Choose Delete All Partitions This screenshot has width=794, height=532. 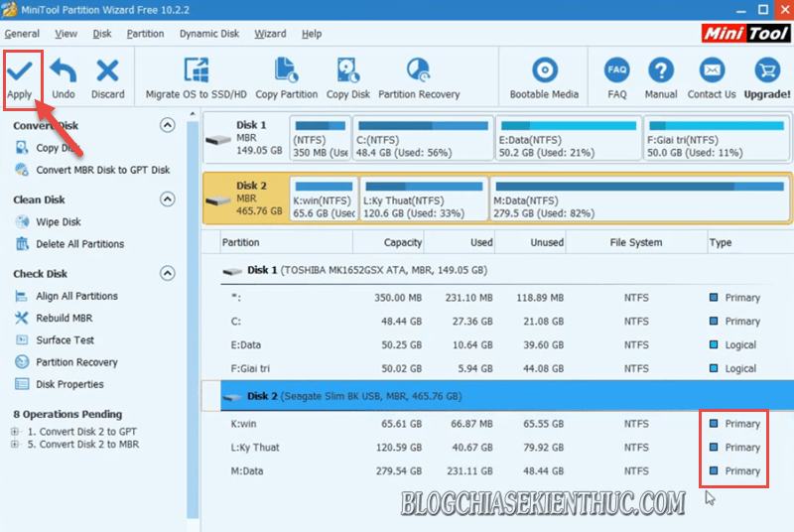point(80,244)
